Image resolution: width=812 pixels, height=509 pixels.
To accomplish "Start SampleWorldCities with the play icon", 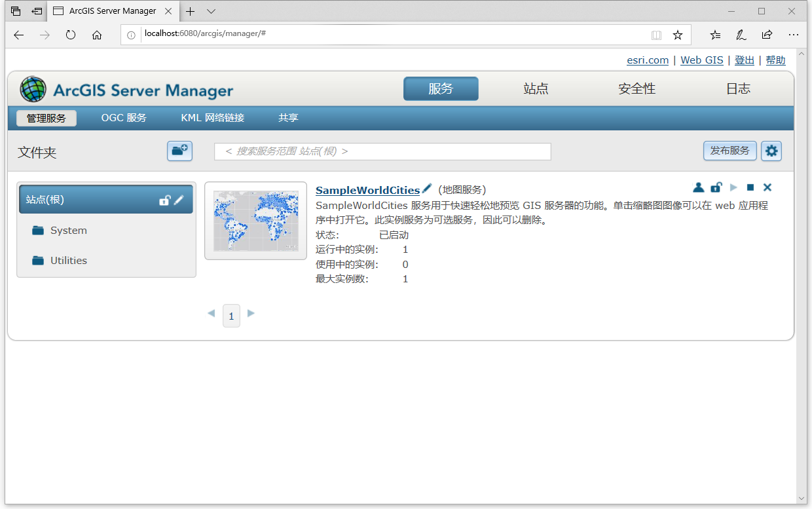I will [x=733, y=187].
